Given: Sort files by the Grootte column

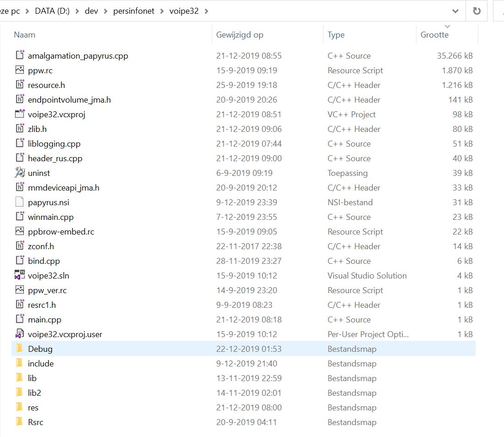Looking at the screenshot, I should (434, 35).
